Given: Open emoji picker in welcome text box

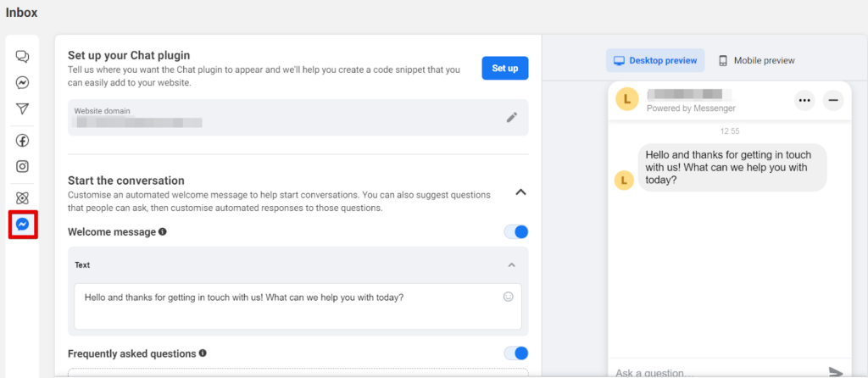Looking at the screenshot, I should (x=509, y=297).
